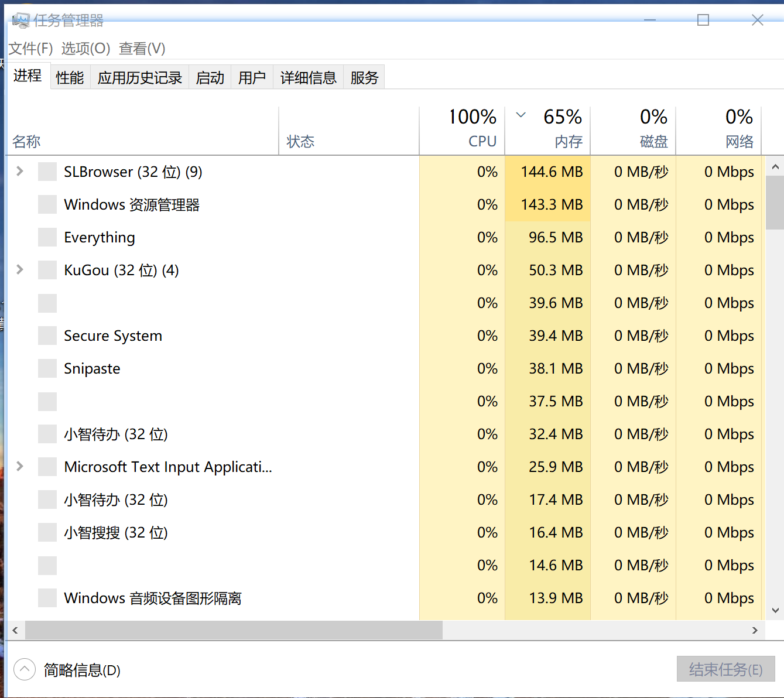The image size is (784, 698).
Task: Open the 文件(F) menu
Action: pyautogui.click(x=31, y=49)
